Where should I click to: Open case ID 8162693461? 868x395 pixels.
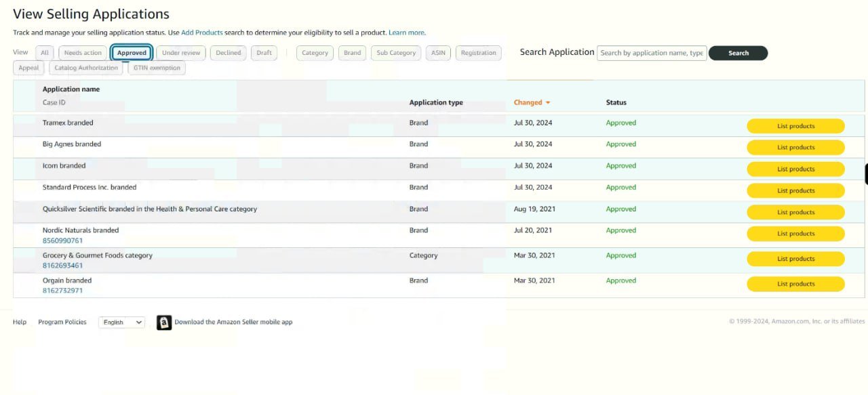point(62,266)
